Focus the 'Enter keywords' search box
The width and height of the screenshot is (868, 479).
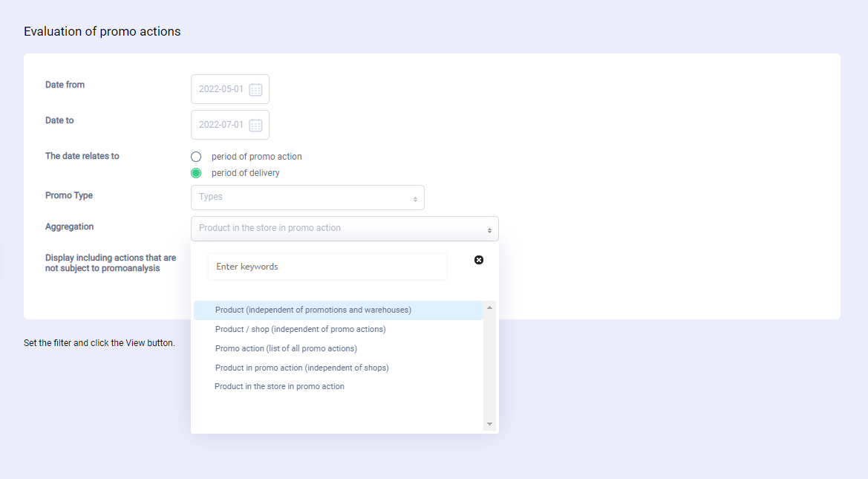click(x=327, y=267)
